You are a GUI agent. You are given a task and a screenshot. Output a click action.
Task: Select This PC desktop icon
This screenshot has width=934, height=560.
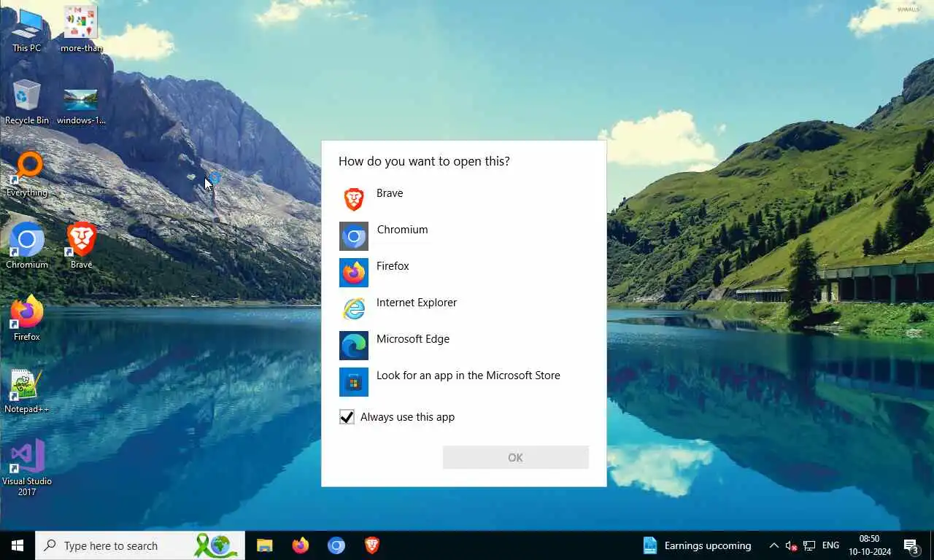pyautogui.click(x=27, y=31)
